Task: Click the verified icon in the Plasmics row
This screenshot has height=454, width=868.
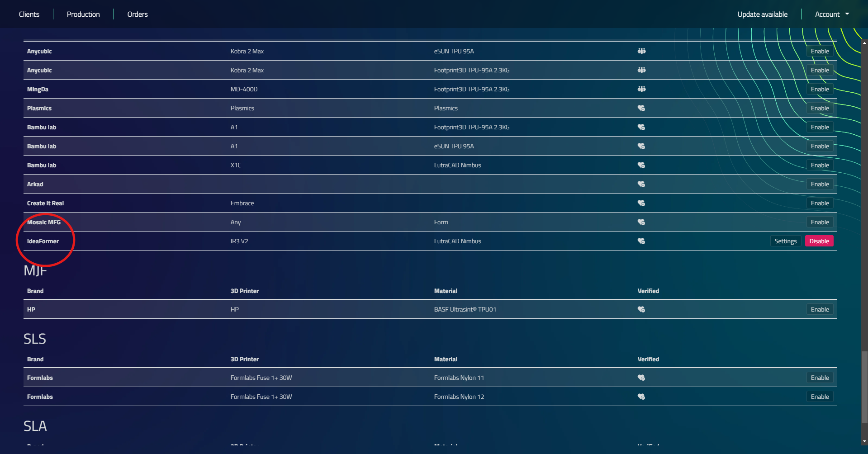Action: coord(641,108)
